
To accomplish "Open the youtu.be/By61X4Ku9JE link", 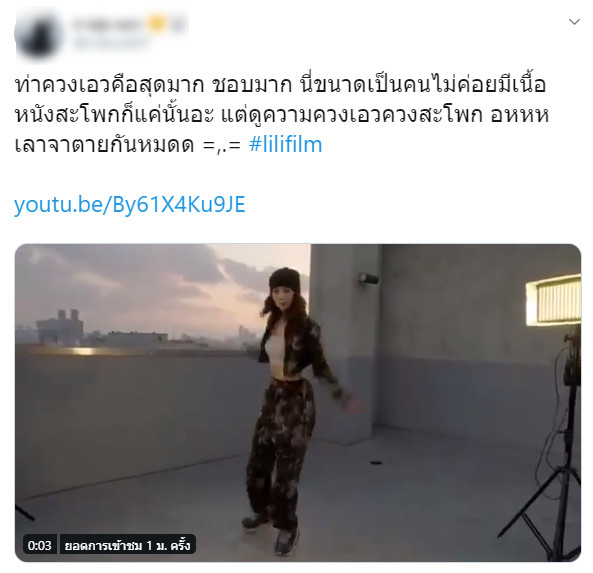I will click(x=130, y=205).
